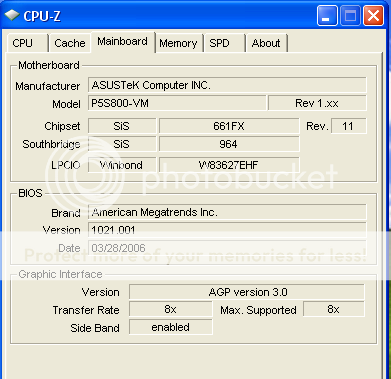Click the CPU-Z title bar icon
The height and width of the screenshot is (379, 391).
pyautogui.click(x=12, y=15)
